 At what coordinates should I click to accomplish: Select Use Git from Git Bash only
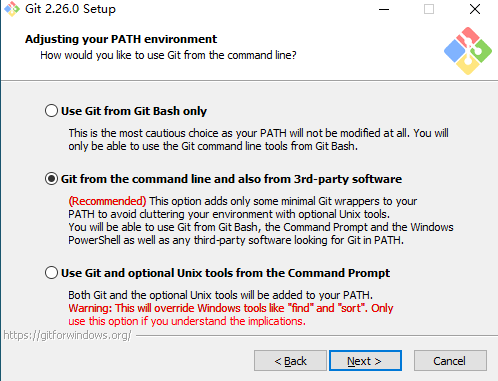[x=51, y=111]
